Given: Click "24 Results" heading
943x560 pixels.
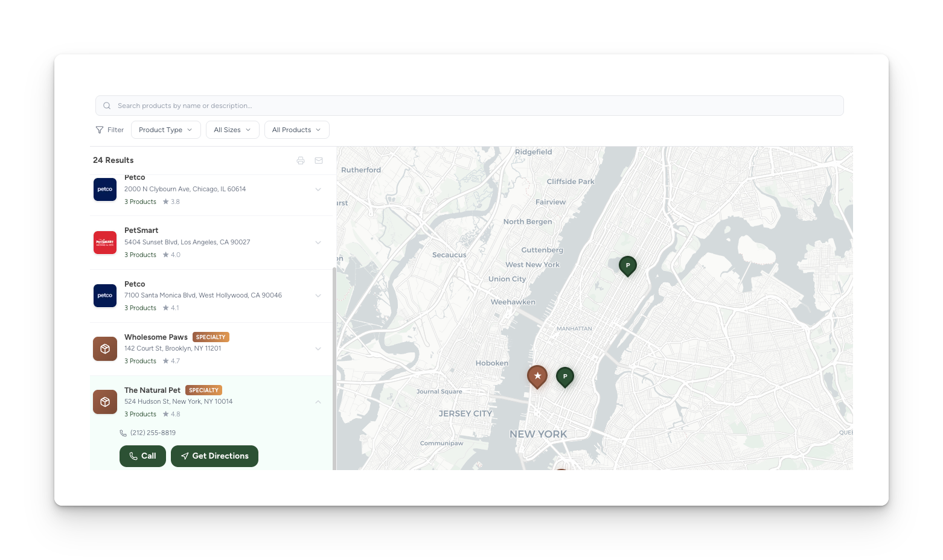Looking at the screenshot, I should [113, 161].
